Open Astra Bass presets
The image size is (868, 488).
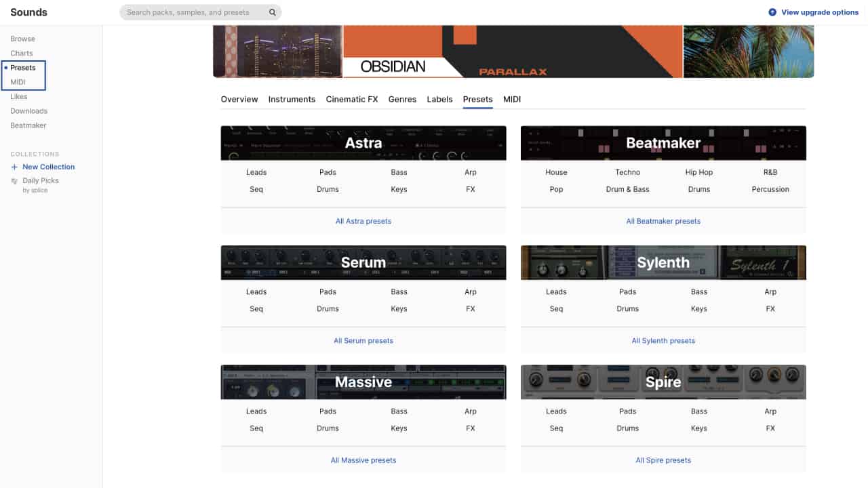(399, 172)
